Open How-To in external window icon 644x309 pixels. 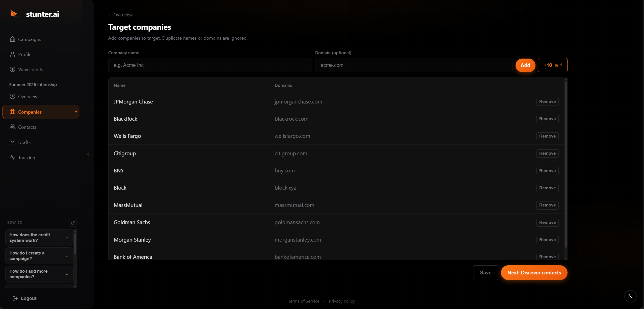tap(73, 223)
